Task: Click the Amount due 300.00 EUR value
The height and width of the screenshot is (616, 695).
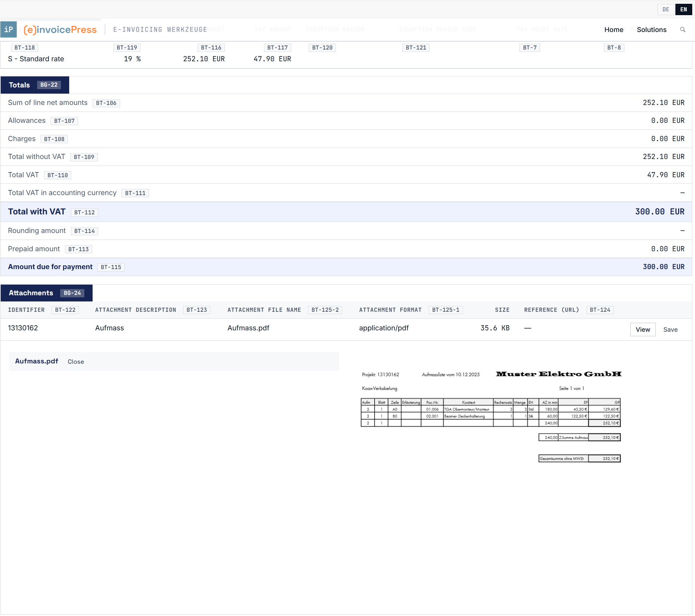Action: [x=664, y=267]
